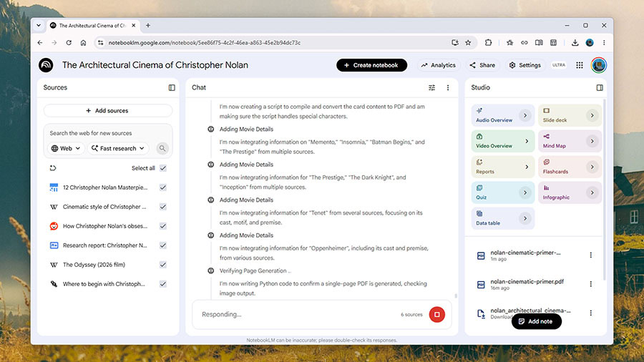644x362 pixels.
Task: Click Add note button
Action: (x=537, y=321)
